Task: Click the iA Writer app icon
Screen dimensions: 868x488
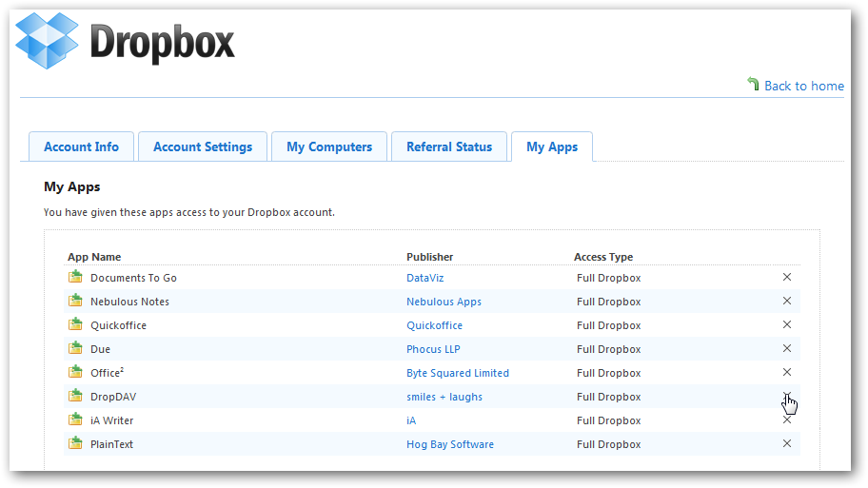Action: click(x=75, y=420)
